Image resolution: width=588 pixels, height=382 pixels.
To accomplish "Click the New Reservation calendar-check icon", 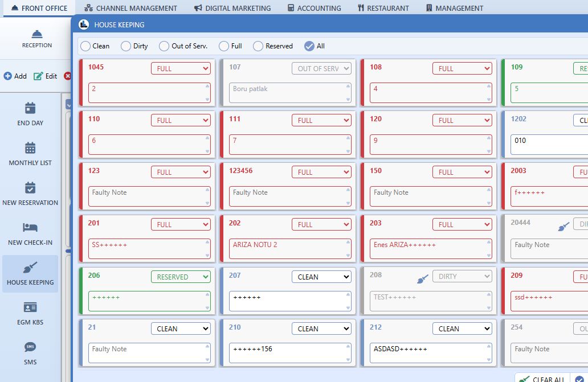I will click(30, 188).
